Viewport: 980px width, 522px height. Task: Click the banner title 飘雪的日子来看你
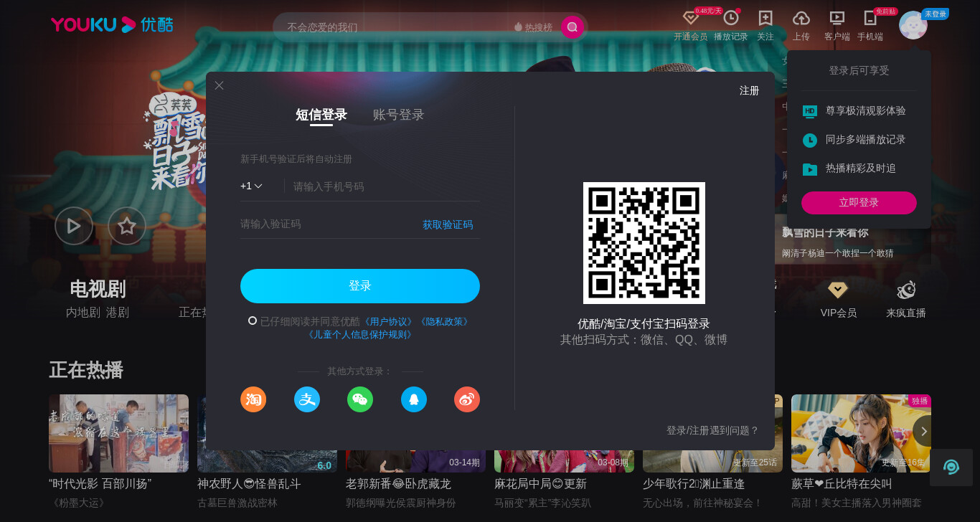[x=825, y=232]
